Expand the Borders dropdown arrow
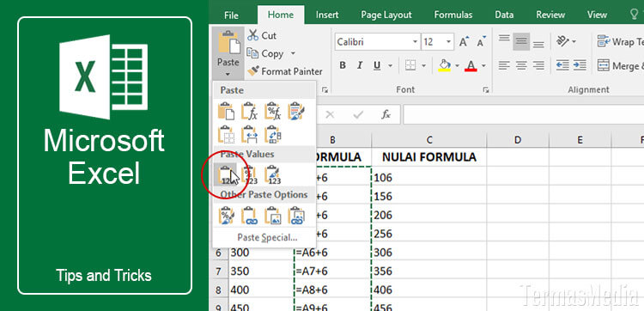Screen dimensions: 644x311 point(423,66)
